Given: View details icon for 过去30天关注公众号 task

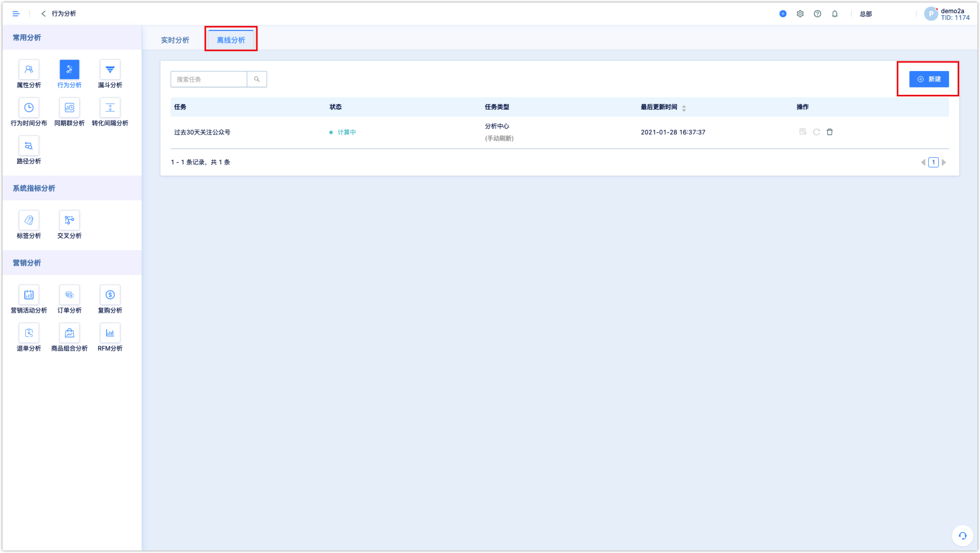Looking at the screenshot, I should 803,132.
